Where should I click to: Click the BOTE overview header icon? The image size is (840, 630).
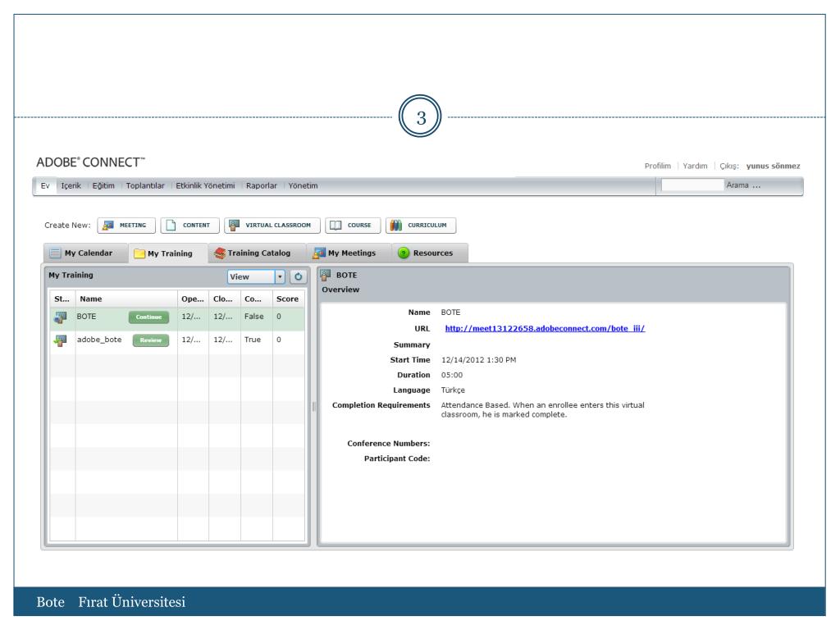(x=325, y=276)
